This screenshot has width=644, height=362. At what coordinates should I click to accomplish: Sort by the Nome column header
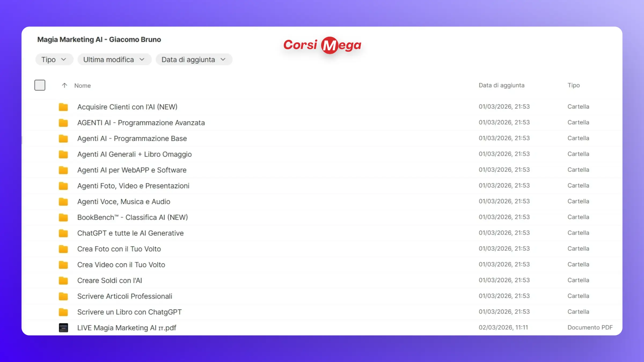tap(82, 86)
